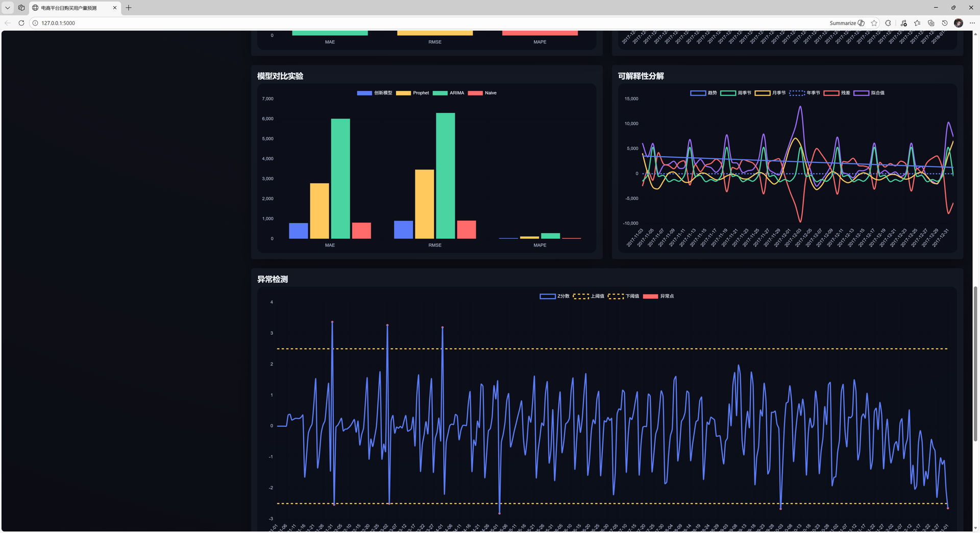Screen dimensions: 980x533
Task: Open the media control music icon
Action: (x=903, y=23)
